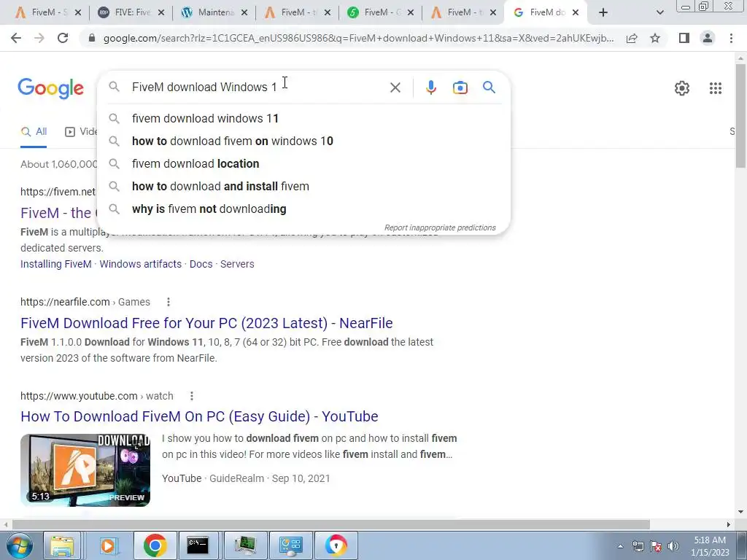Submit search with magnifier button

[489, 87]
